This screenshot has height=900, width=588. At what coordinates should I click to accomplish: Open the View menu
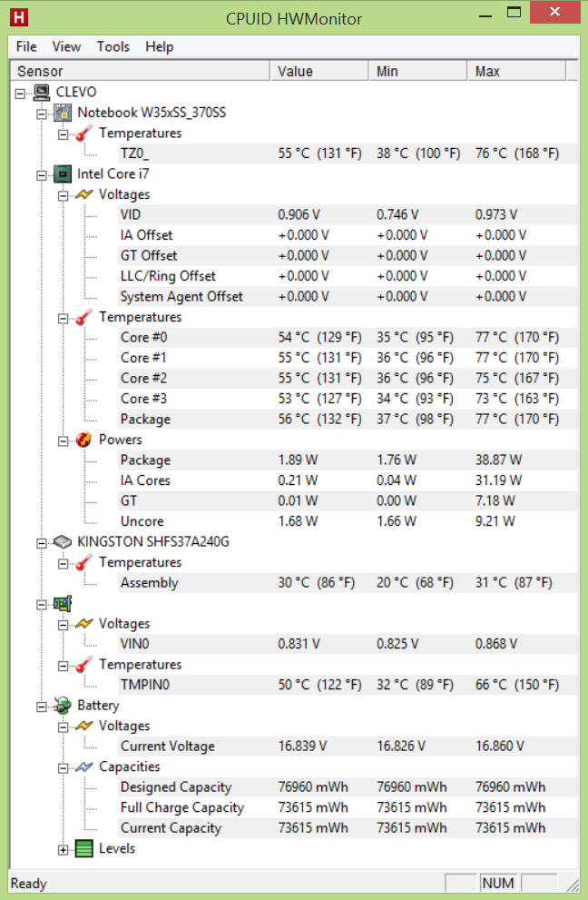(66, 46)
